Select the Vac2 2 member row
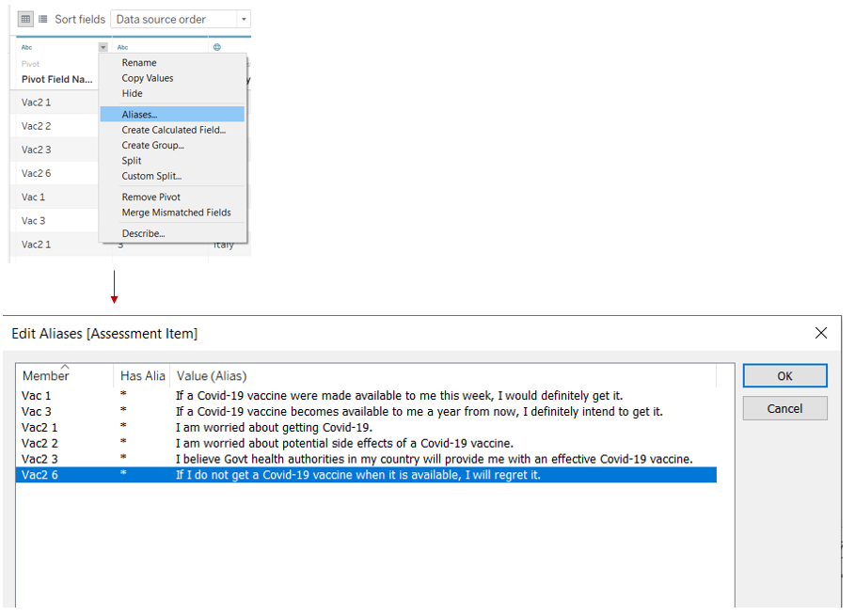The height and width of the screenshot is (616, 855). click(x=40, y=443)
